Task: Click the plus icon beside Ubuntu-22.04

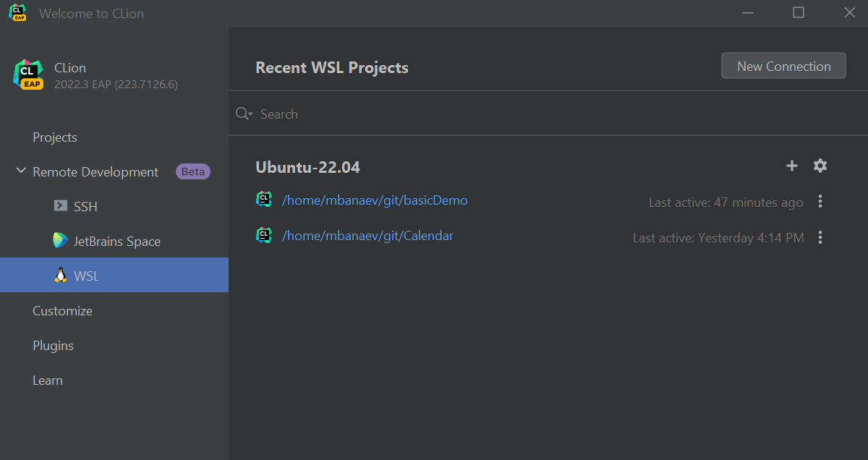Action: pos(792,166)
